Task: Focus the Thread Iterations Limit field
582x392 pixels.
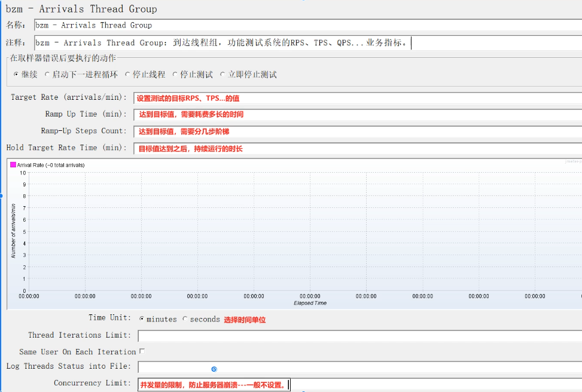Action: click(x=359, y=336)
